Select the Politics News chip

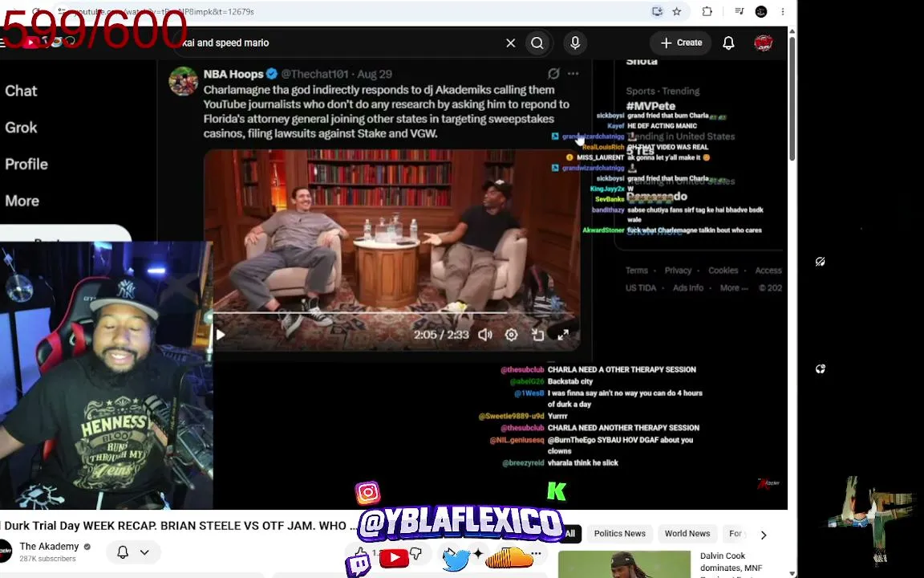pyautogui.click(x=619, y=534)
